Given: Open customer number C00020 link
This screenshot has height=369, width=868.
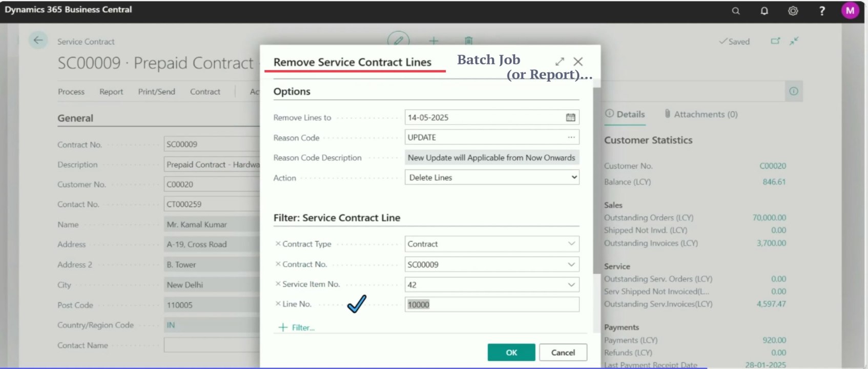Looking at the screenshot, I should coord(772,166).
